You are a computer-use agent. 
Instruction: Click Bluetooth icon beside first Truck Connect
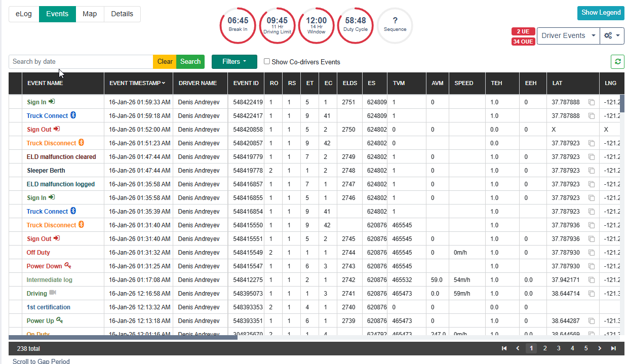click(73, 115)
